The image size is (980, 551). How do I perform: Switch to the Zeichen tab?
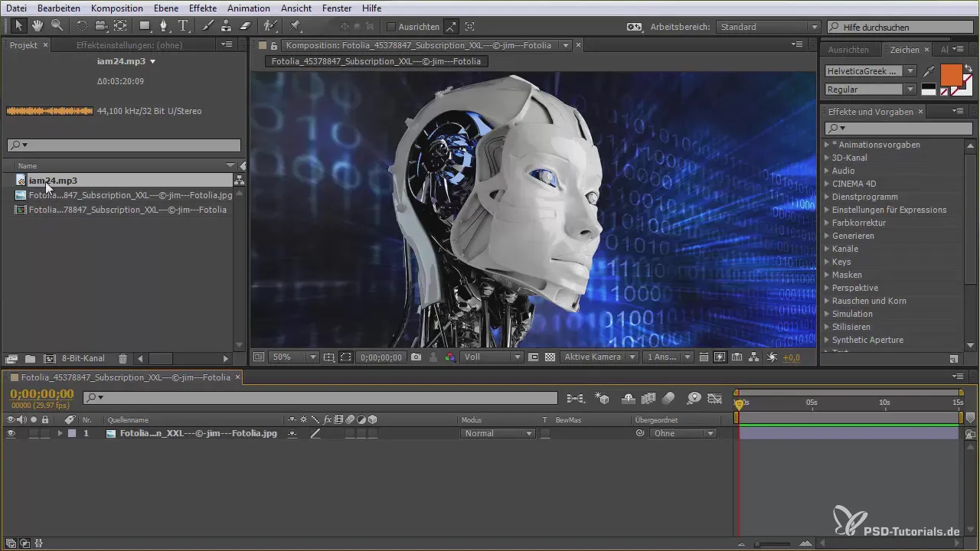coord(904,50)
